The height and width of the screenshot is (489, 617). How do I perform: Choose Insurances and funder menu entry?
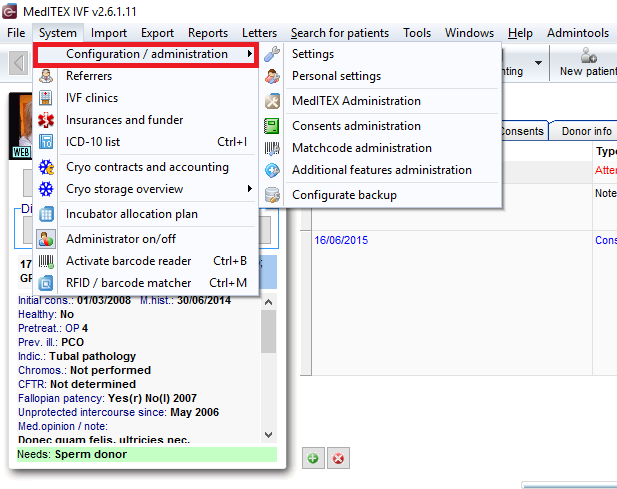(146, 120)
